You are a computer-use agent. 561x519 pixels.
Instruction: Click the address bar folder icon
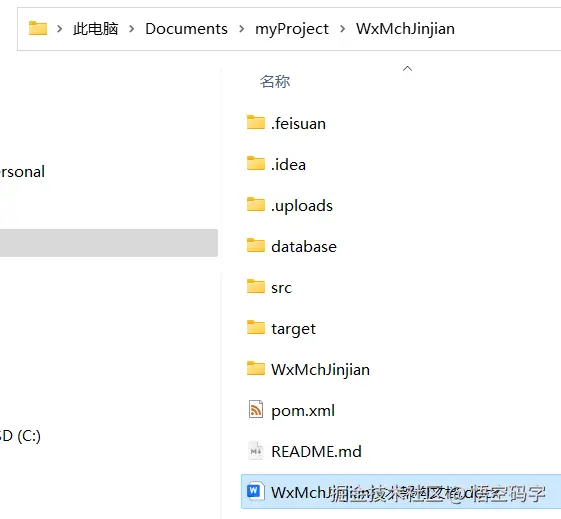coord(38,28)
